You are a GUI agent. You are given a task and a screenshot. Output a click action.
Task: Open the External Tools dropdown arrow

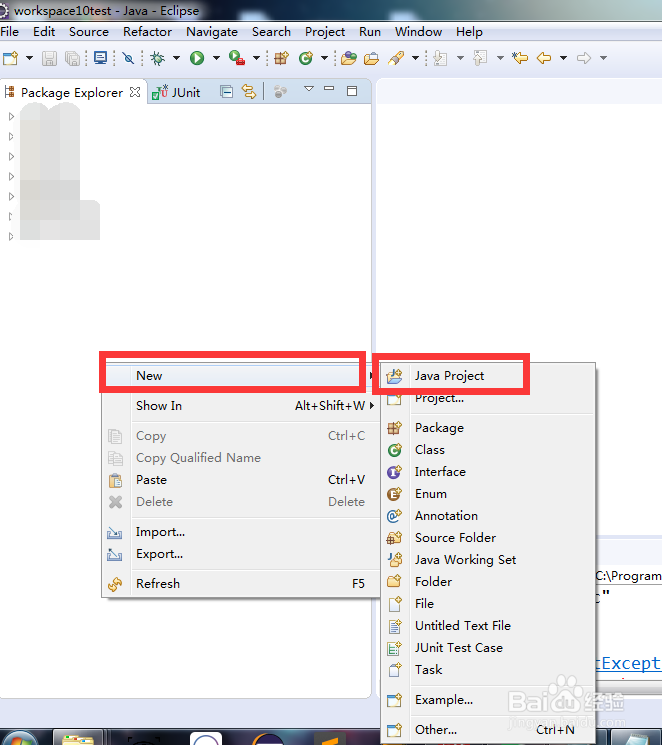pyautogui.click(x=256, y=58)
